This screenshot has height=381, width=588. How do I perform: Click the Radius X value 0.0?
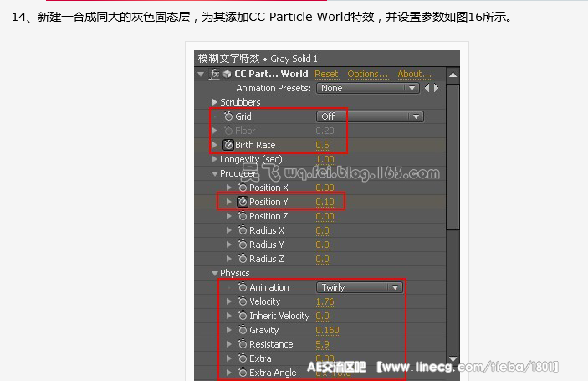[x=323, y=231]
